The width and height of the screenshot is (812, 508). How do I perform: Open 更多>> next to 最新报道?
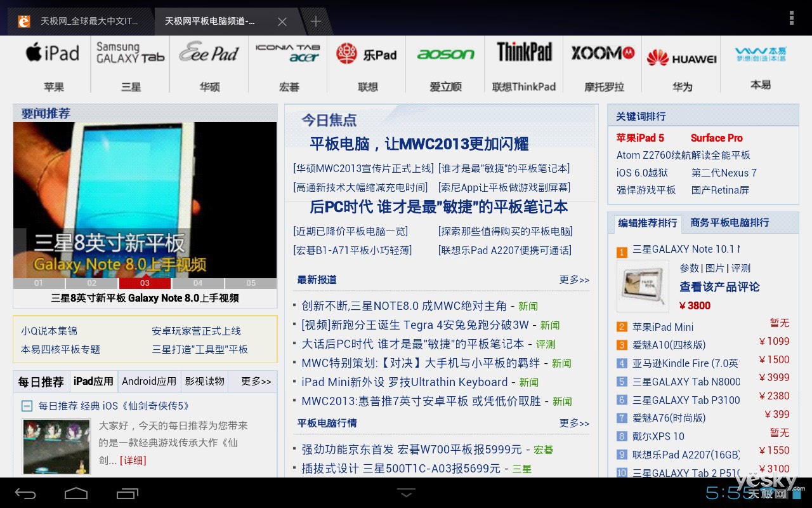pyautogui.click(x=574, y=279)
